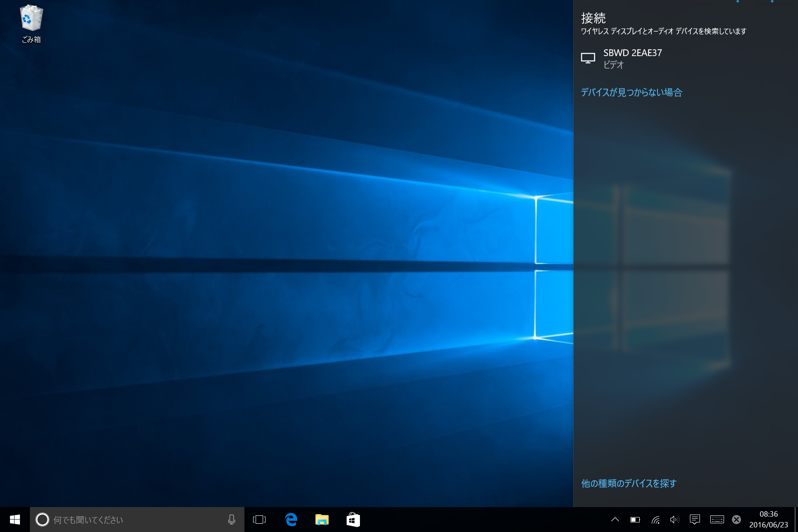Open the touch keyboard tray icon
The image size is (798, 532).
click(x=717, y=520)
